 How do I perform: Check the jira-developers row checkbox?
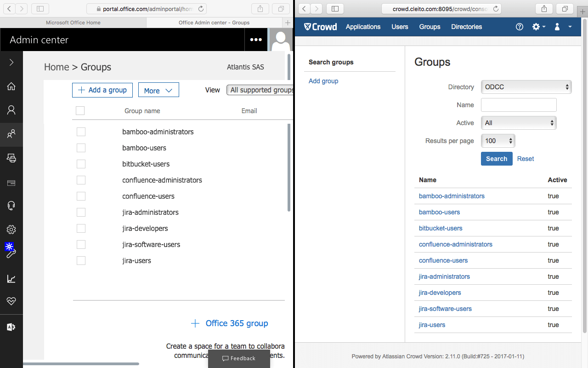tap(81, 228)
